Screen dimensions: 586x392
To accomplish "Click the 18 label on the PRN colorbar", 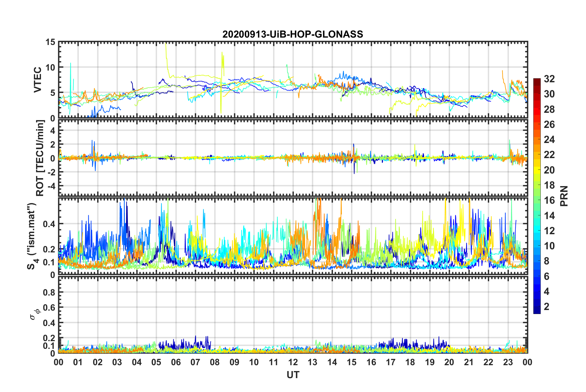I will click(x=549, y=185).
